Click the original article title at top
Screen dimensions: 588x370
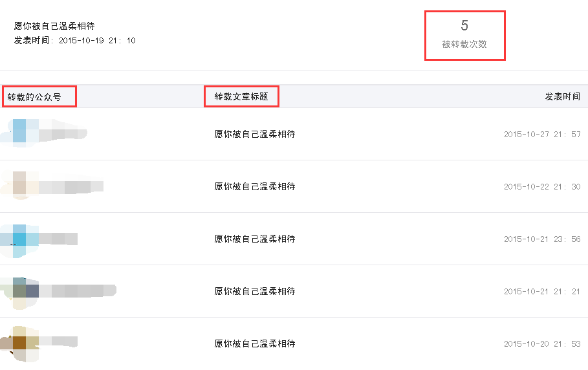(54, 26)
